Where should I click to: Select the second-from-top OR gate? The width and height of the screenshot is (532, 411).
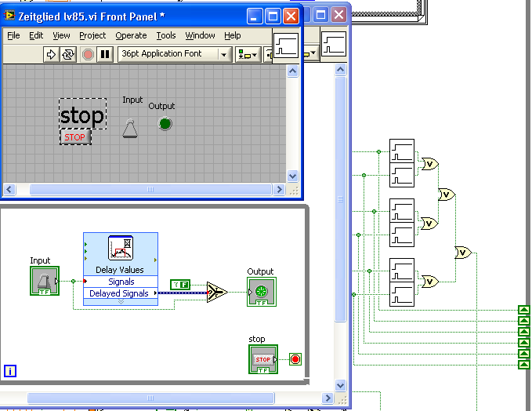[x=446, y=195]
